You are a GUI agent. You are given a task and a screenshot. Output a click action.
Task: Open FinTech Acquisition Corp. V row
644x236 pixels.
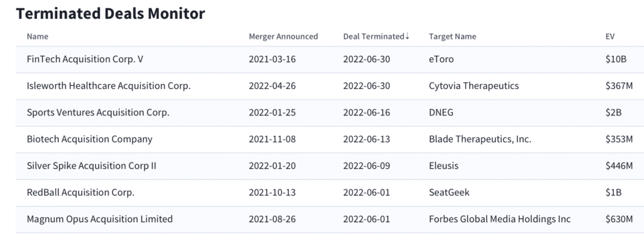tap(330, 60)
